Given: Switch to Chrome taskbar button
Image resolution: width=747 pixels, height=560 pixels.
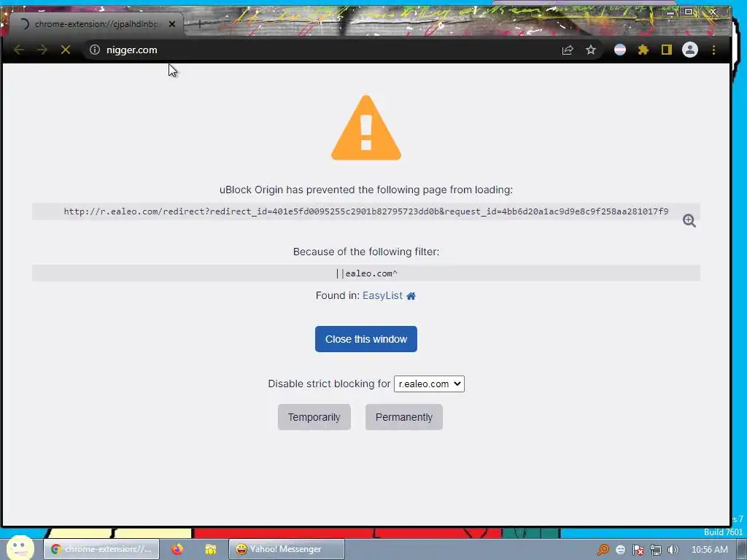Looking at the screenshot, I should coord(101,549).
